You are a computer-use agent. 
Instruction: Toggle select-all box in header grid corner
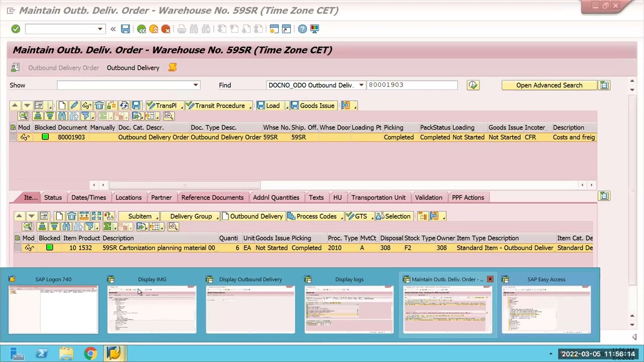(x=13, y=127)
